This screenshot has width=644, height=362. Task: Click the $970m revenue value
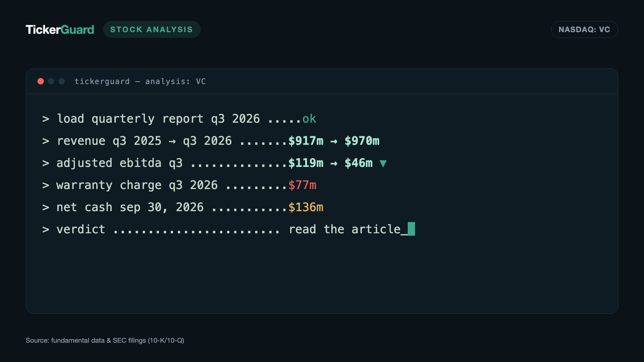pos(362,141)
